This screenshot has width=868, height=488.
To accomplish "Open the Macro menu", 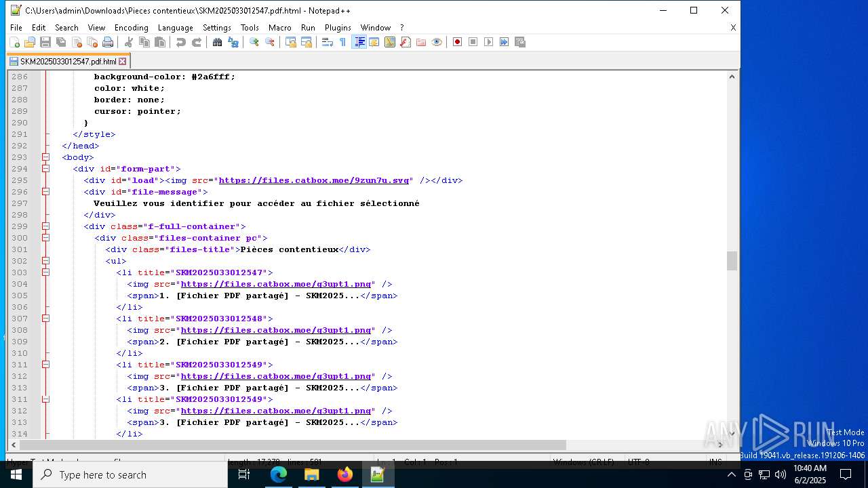I will [x=280, y=28].
